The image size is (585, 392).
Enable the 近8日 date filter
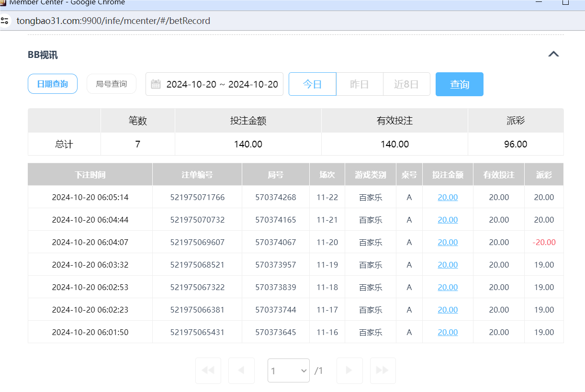(406, 84)
